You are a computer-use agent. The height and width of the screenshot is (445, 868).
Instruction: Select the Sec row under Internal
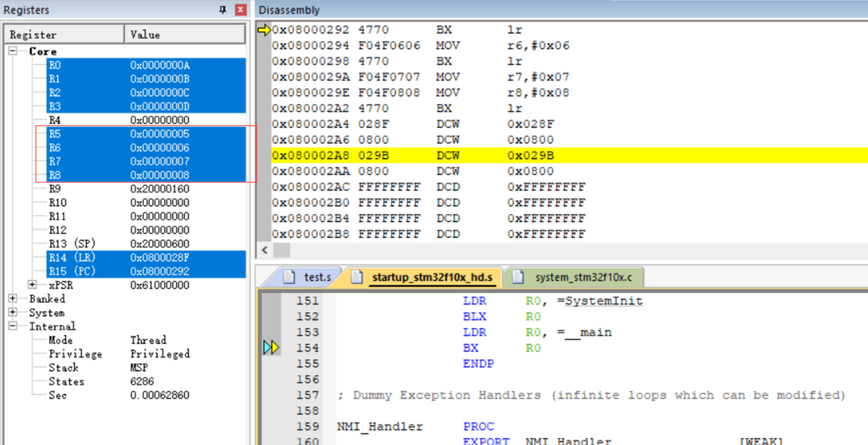pyautogui.click(x=146, y=395)
